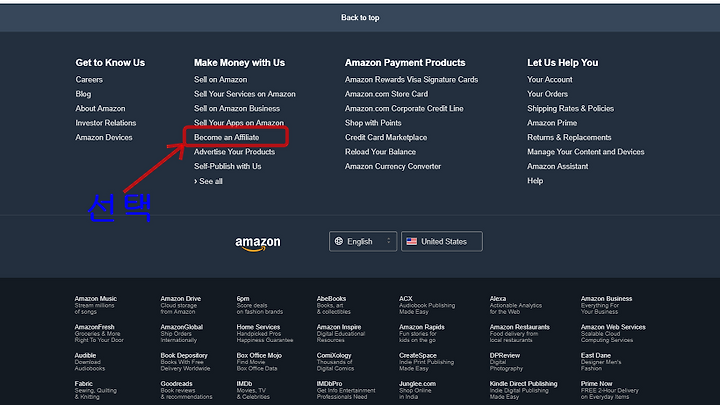Open the Careers link

click(x=89, y=79)
